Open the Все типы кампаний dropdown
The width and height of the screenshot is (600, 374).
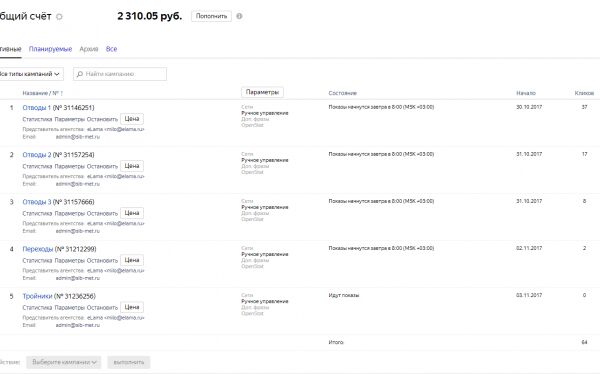pyautogui.click(x=31, y=74)
